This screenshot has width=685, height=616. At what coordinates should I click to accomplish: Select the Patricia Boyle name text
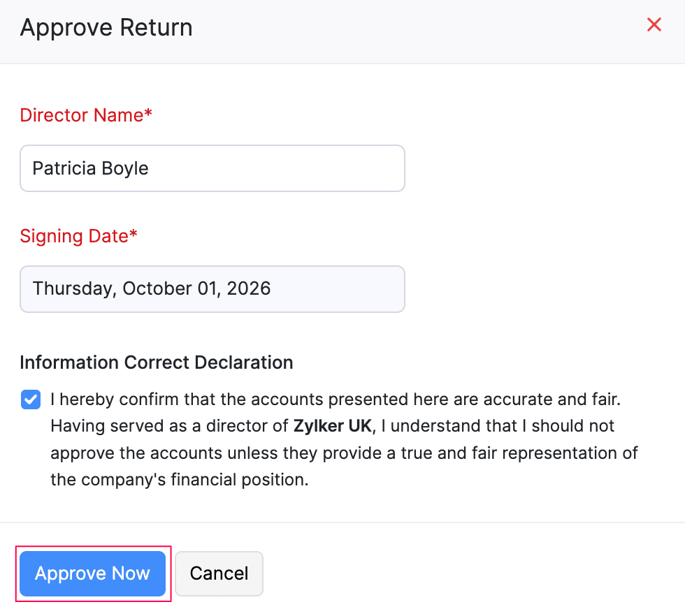click(90, 168)
